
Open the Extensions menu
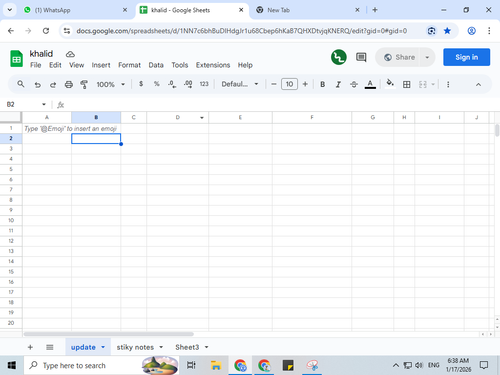(213, 65)
